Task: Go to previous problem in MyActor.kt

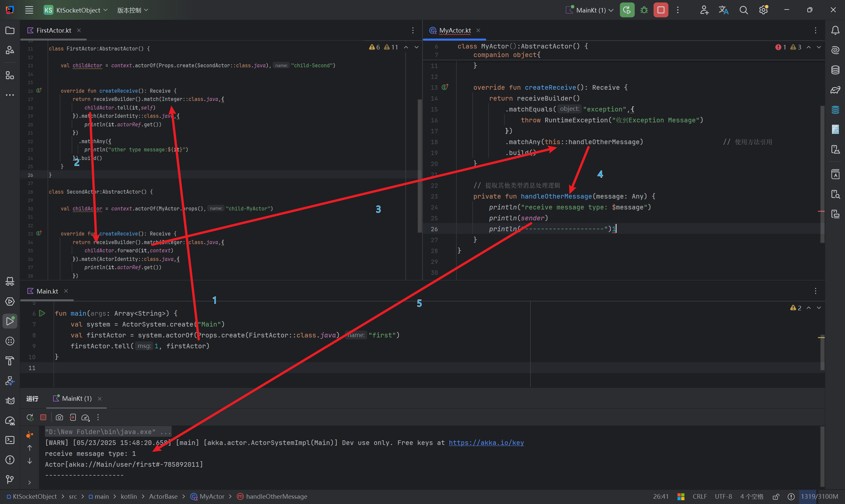Action: click(x=809, y=47)
